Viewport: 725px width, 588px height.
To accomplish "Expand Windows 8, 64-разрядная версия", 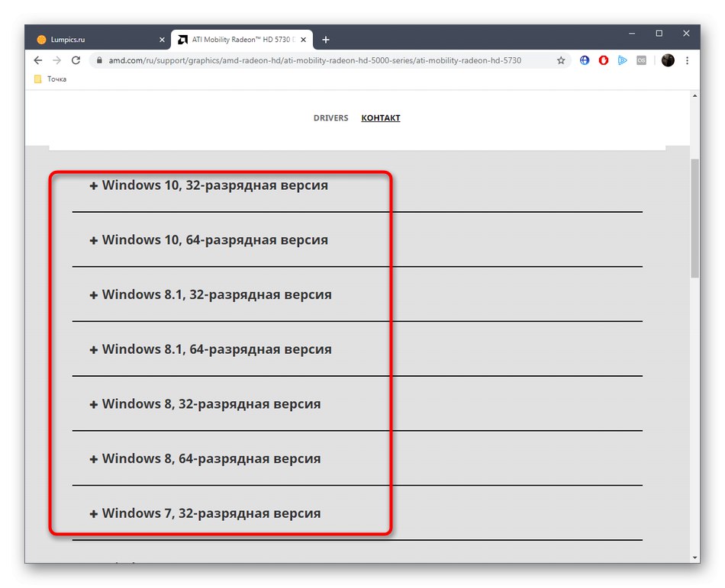I will [205, 458].
